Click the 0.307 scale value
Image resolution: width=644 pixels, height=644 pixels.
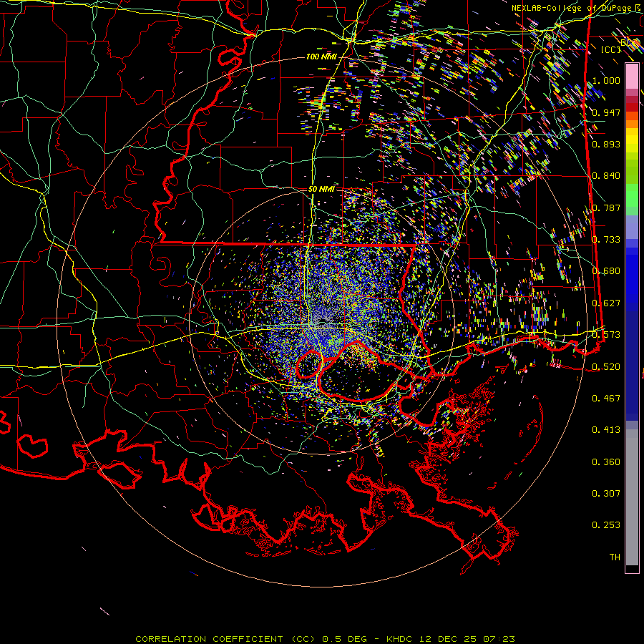[606, 494]
